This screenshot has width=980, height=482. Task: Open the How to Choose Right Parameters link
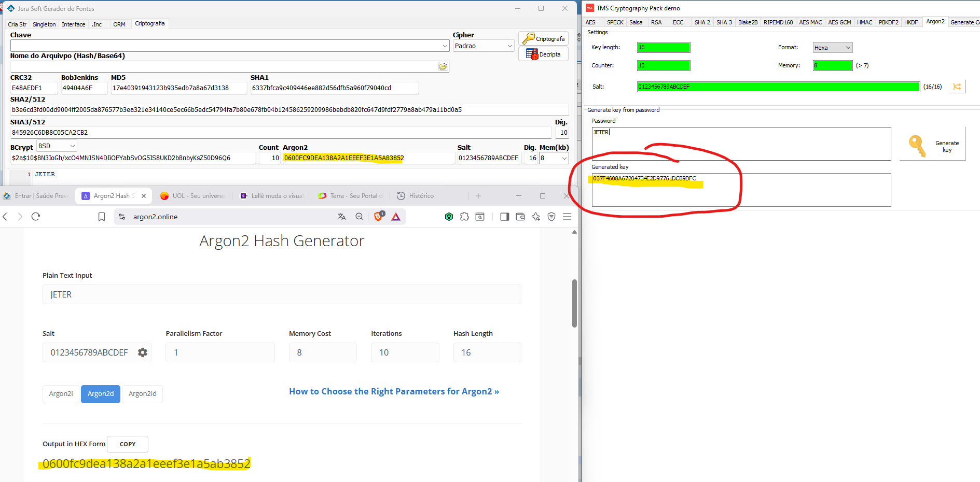[x=394, y=391]
